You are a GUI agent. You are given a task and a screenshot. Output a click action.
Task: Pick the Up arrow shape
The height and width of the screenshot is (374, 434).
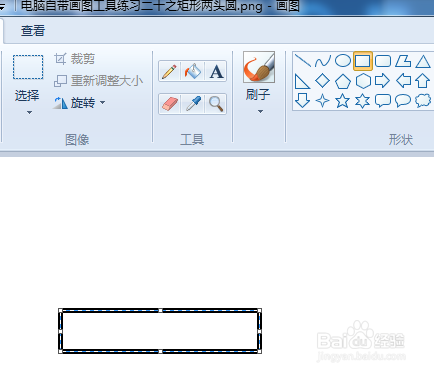pyautogui.click(x=423, y=81)
